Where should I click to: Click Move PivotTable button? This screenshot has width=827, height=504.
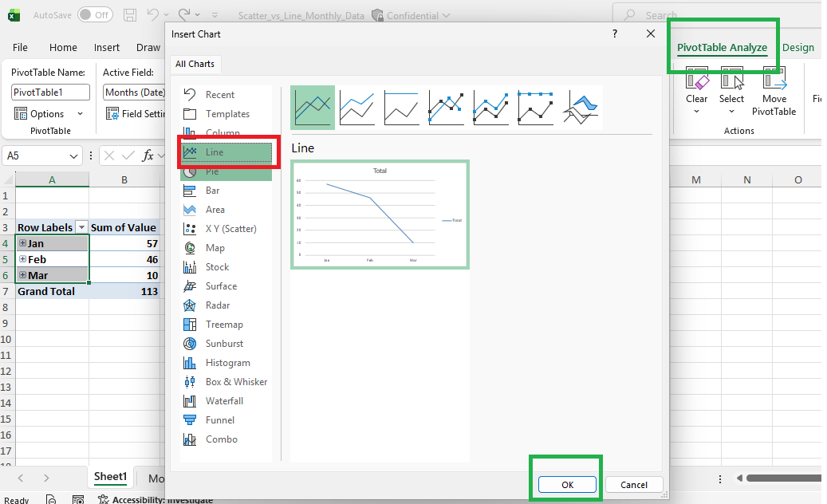[774, 92]
